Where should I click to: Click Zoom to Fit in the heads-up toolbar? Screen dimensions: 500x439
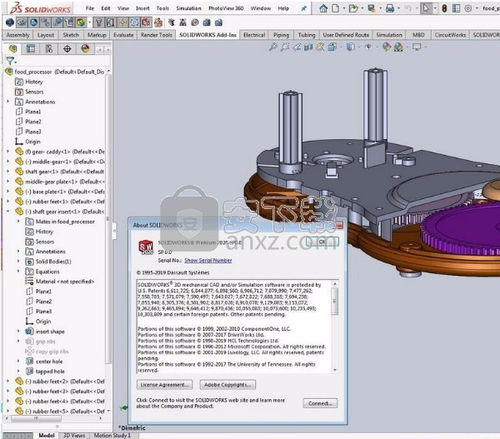[x=273, y=47]
